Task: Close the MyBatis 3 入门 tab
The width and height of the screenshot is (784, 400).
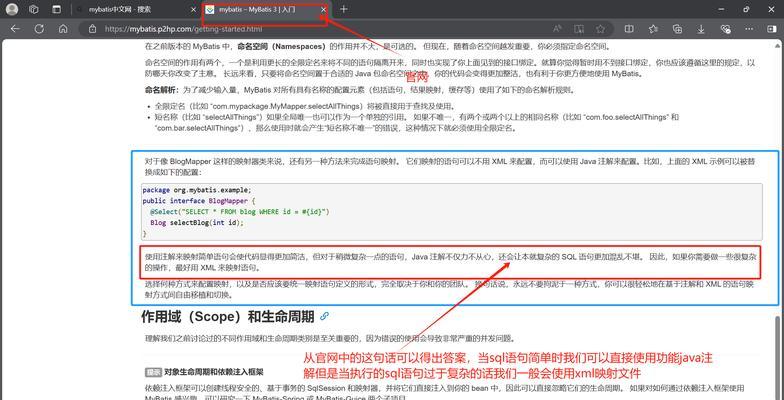Action: coord(324,10)
